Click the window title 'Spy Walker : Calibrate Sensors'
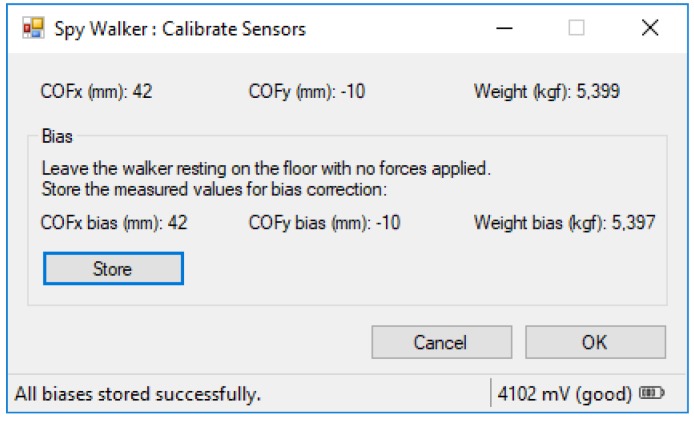Viewport: 694px width, 421px height. [x=180, y=29]
